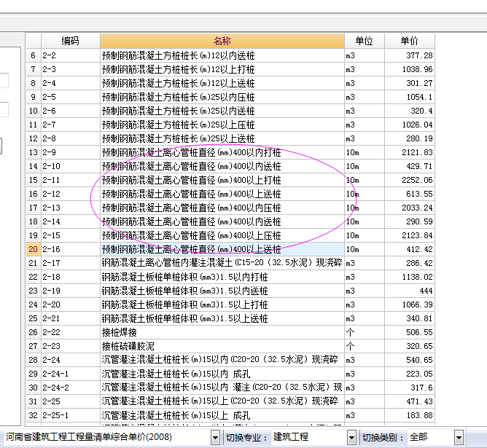
Task: Click name 钢筋混凝土离心管桩内灌注混凝土 row 2-17
Action: [x=222, y=263]
